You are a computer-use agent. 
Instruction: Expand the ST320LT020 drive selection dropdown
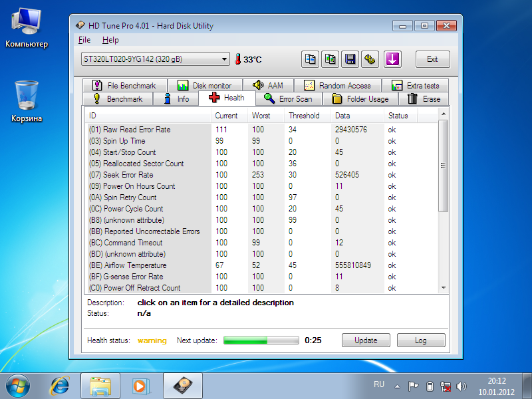(x=225, y=59)
